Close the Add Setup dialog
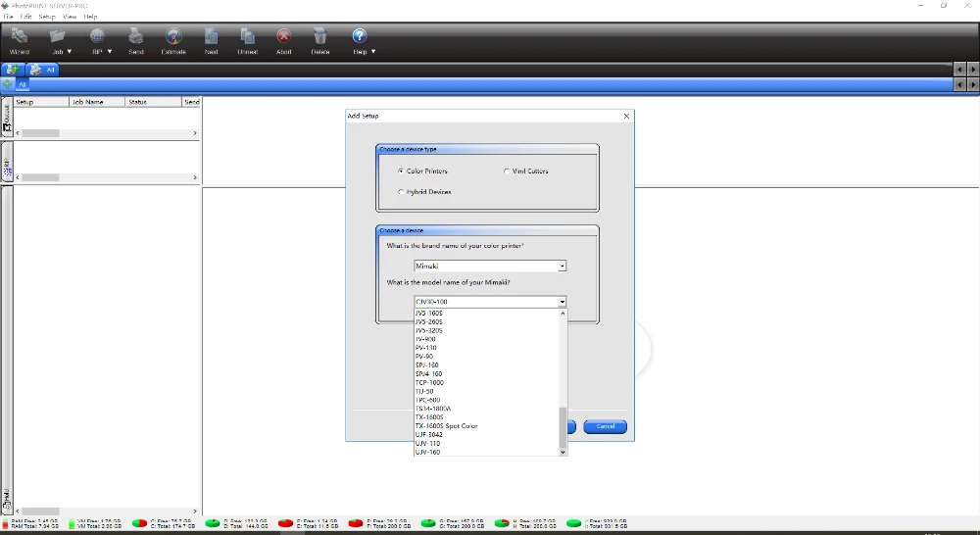The height and width of the screenshot is (535, 980). coord(626,116)
